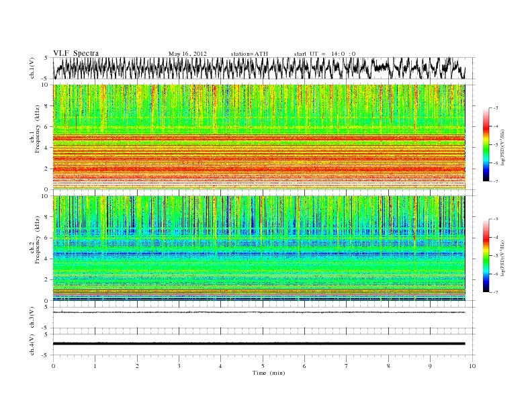
Task: Click the "5" minute tick on time axis
Action: (263, 366)
